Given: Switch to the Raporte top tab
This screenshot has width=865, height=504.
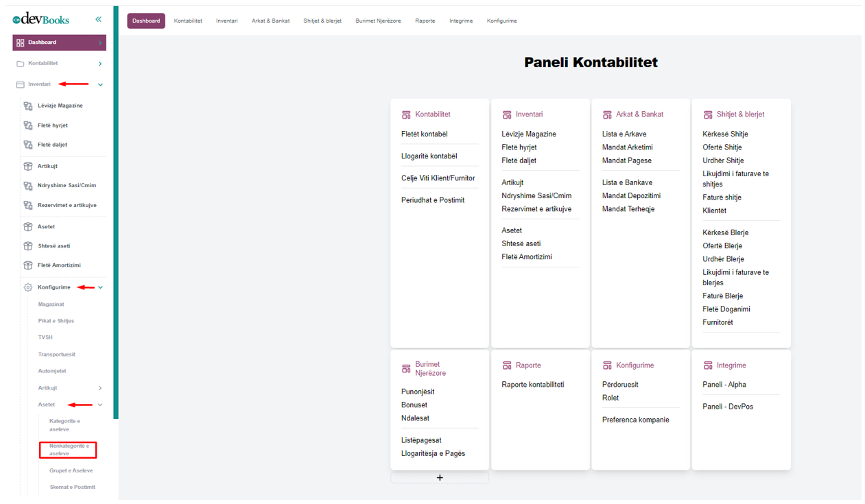Looking at the screenshot, I should (425, 21).
